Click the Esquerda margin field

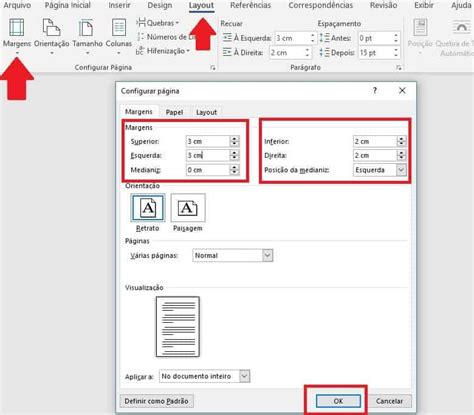tap(208, 156)
